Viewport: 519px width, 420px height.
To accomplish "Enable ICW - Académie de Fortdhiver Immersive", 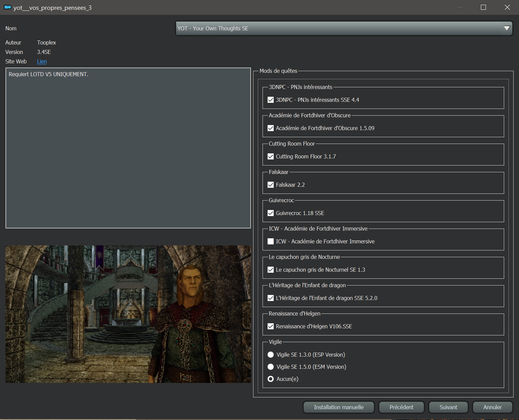I will [270, 241].
